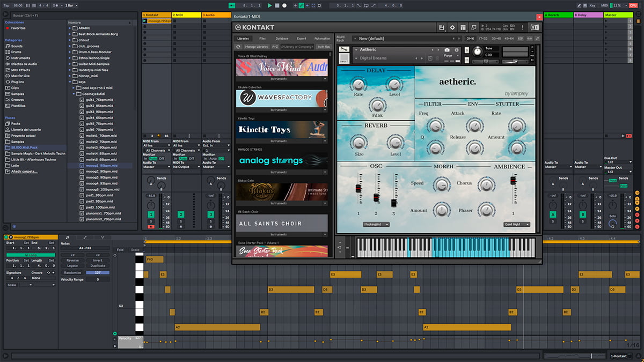The width and height of the screenshot is (644, 362).
Task: Click the Reverse notes button
Action: tap(72, 260)
